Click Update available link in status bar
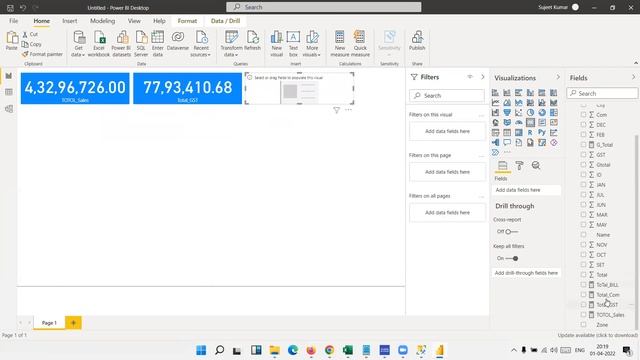640x360 pixels. click(x=598, y=335)
